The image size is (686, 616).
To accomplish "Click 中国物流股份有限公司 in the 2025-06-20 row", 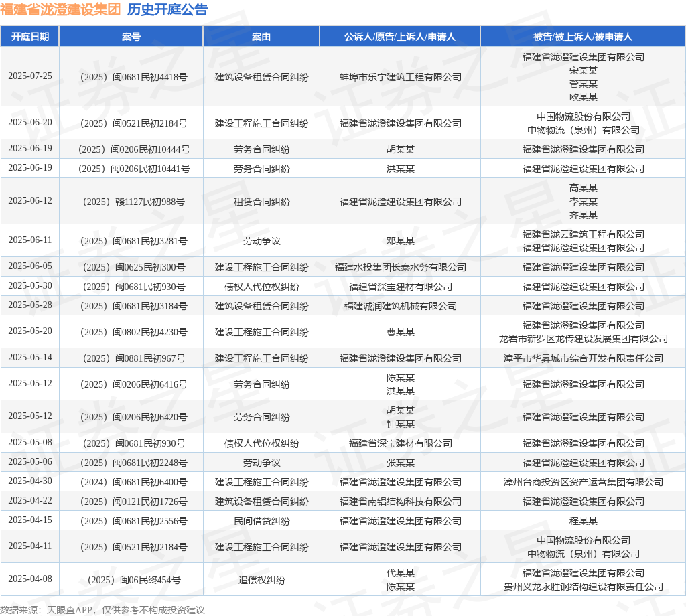I will tap(584, 117).
